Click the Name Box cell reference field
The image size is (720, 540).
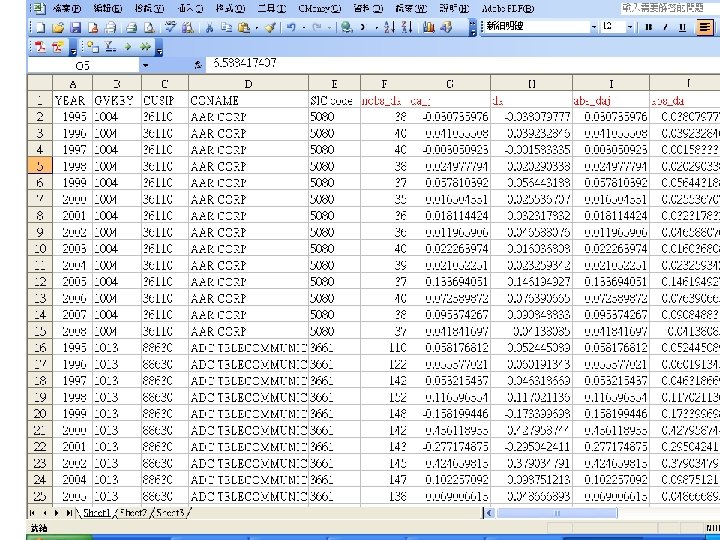point(83,66)
